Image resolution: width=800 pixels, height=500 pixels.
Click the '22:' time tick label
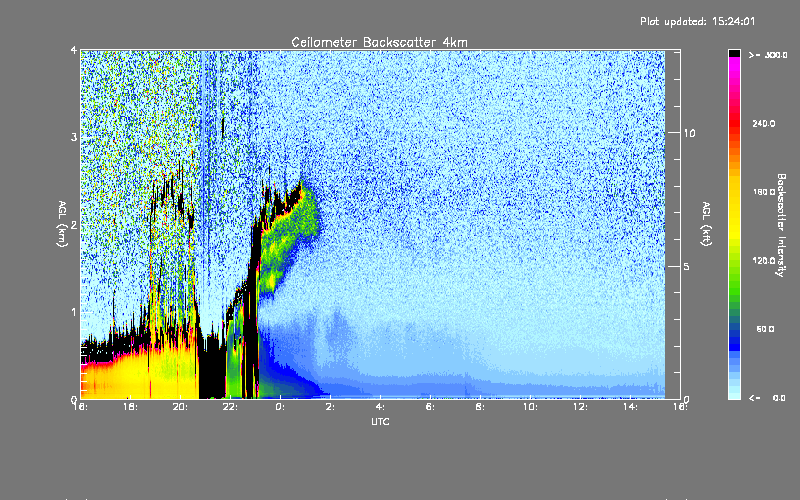[230, 407]
